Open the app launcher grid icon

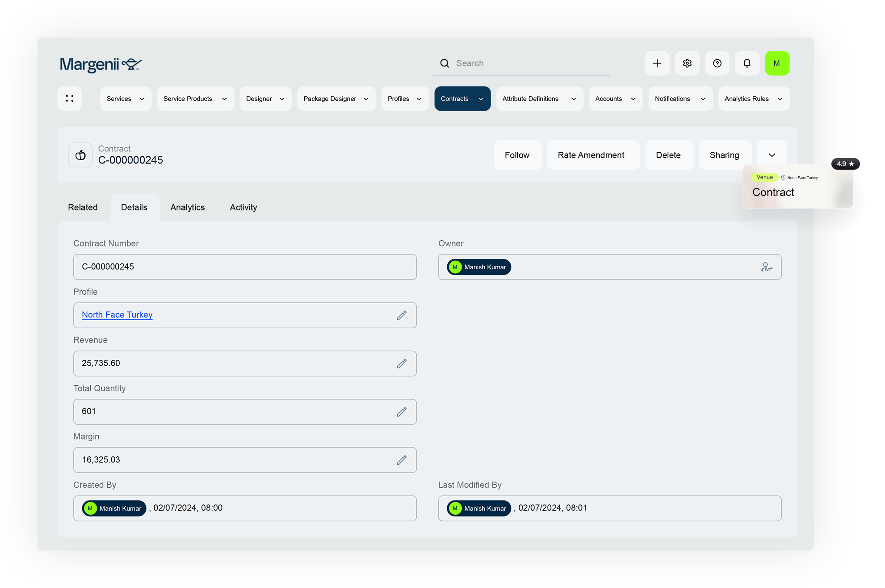(x=70, y=99)
